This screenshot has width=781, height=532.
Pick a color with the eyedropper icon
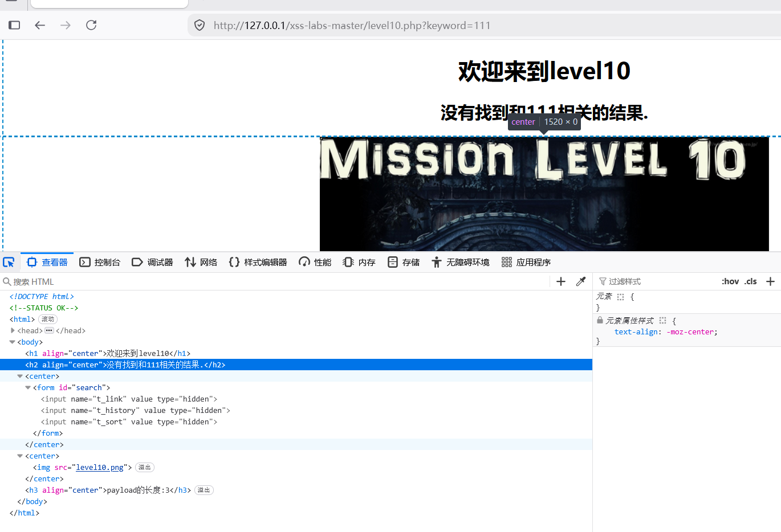581,281
